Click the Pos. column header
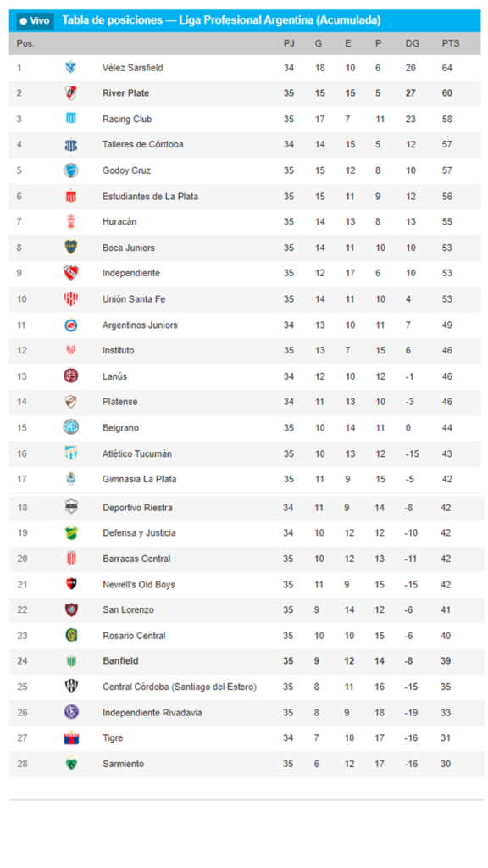The image size is (488, 868). point(25,43)
